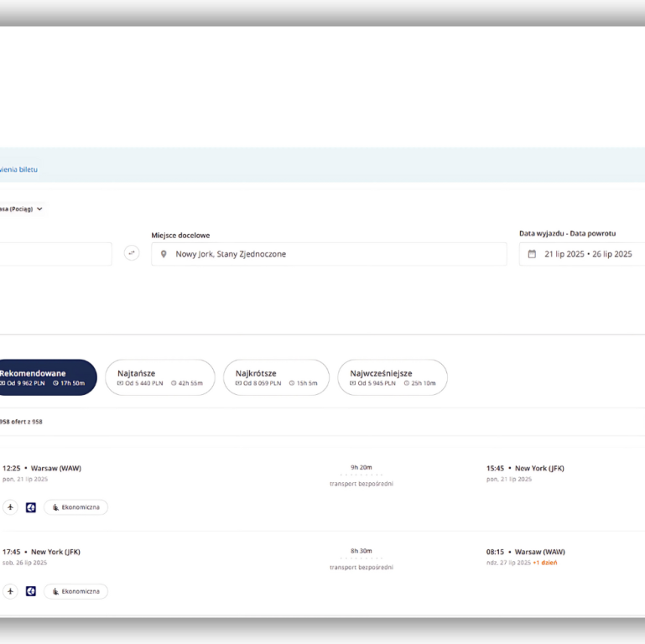Click the Ekonomiczna class button on return flight

(76, 591)
